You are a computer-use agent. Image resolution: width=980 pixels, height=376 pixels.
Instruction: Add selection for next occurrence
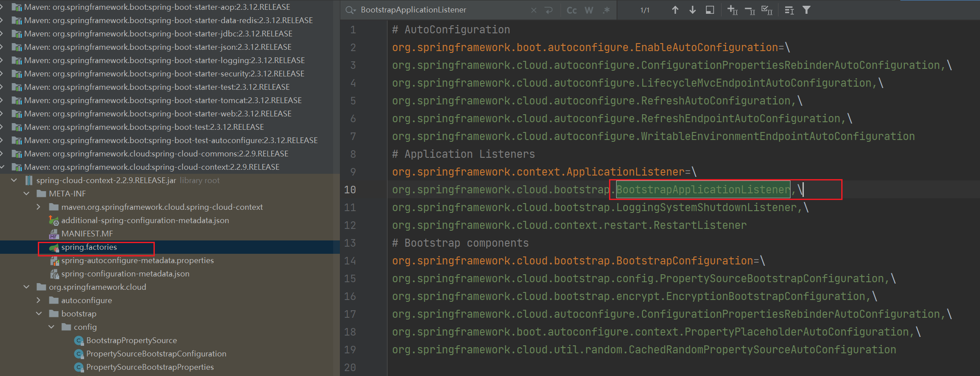point(732,10)
